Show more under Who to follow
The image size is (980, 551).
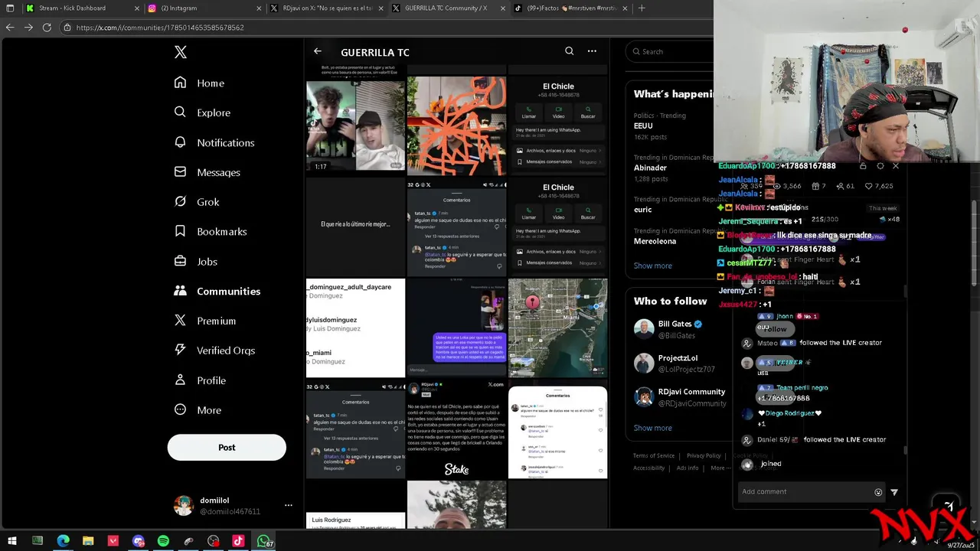(x=653, y=428)
